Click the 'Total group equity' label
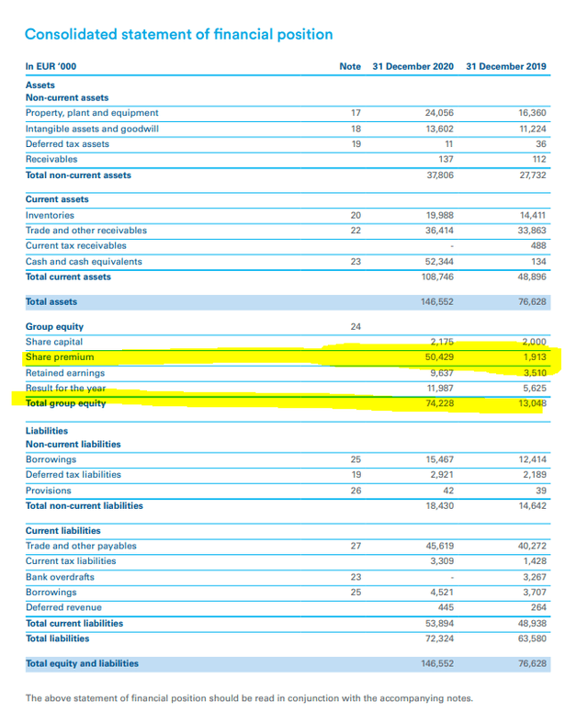The image size is (588, 712). tap(65, 403)
